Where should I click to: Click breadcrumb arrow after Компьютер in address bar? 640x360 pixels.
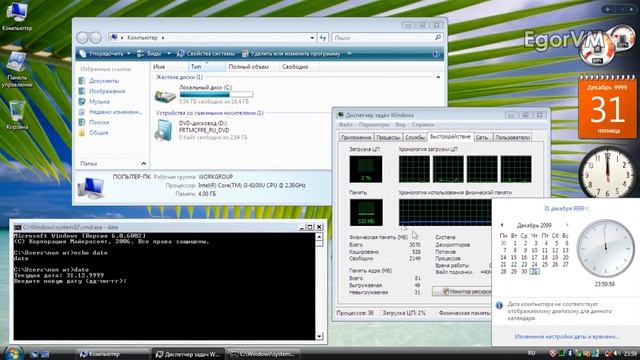pyautogui.click(x=163, y=38)
